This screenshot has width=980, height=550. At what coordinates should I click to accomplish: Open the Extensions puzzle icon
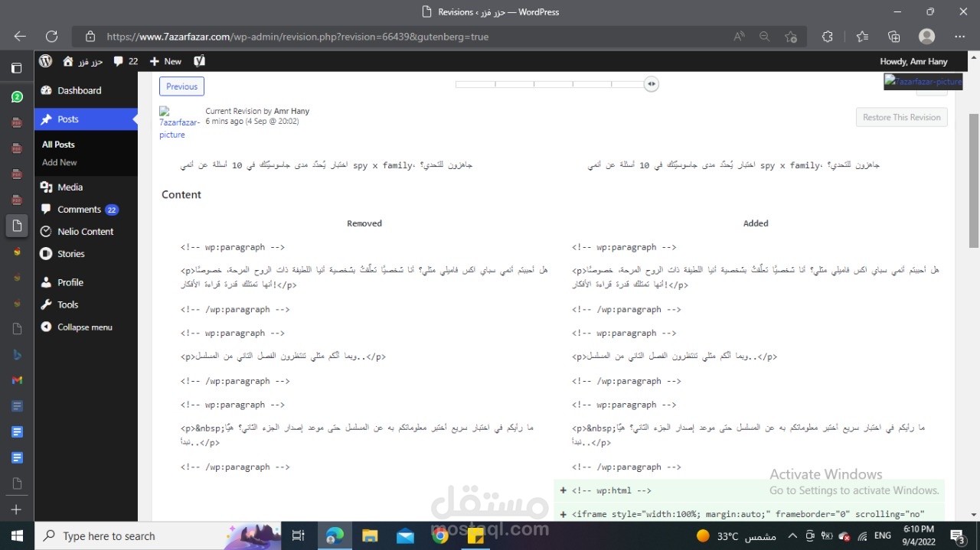click(828, 36)
